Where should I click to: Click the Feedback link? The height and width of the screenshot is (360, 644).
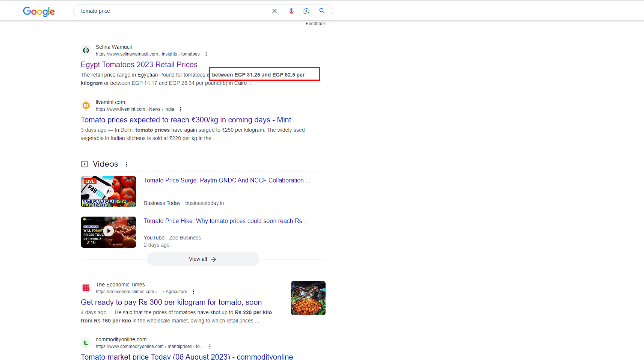(x=315, y=24)
